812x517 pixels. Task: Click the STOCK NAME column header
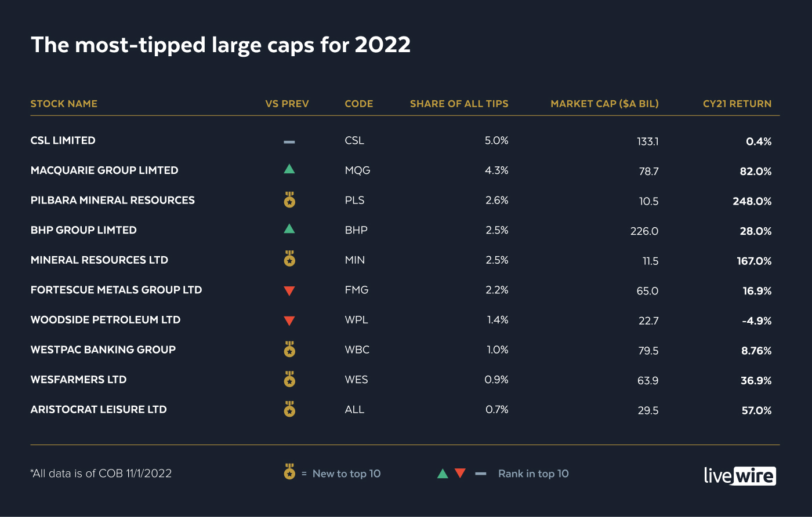pyautogui.click(x=64, y=104)
